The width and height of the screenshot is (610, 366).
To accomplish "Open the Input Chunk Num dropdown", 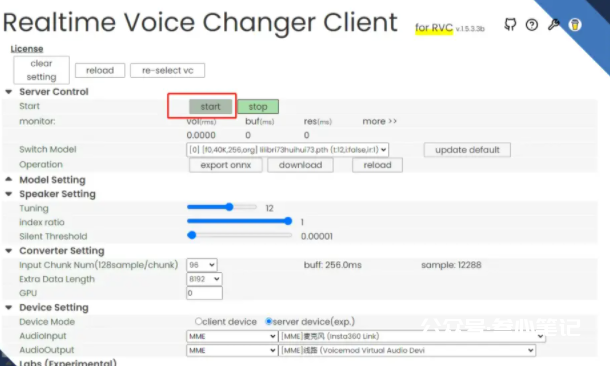I will pos(202,265).
